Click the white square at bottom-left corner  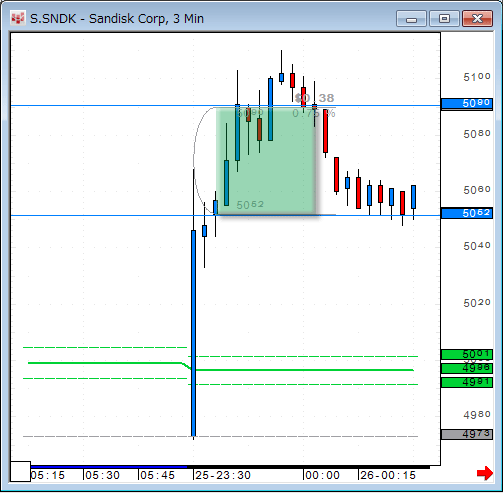point(20,472)
